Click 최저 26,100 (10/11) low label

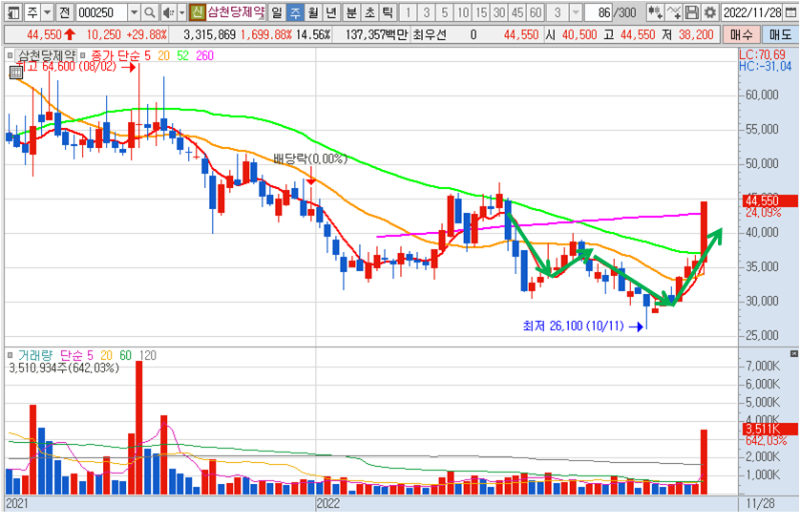pyautogui.click(x=573, y=326)
